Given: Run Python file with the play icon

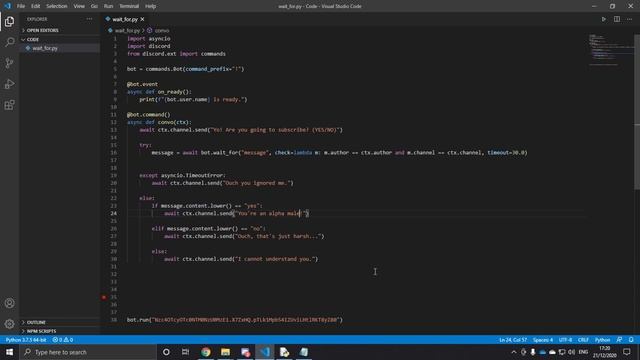Looking at the screenshot, I should [604, 19].
